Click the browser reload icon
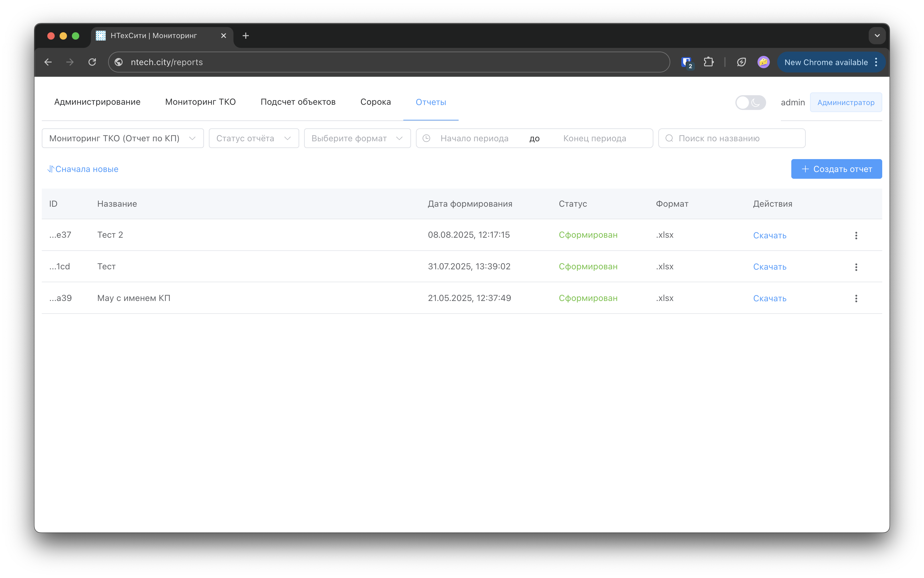 tap(92, 62)
